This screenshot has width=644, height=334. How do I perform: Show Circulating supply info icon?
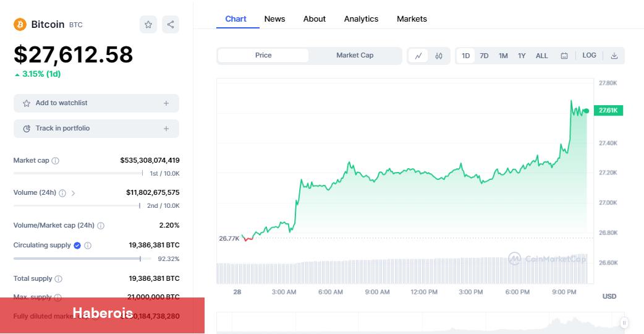[88, 246]
